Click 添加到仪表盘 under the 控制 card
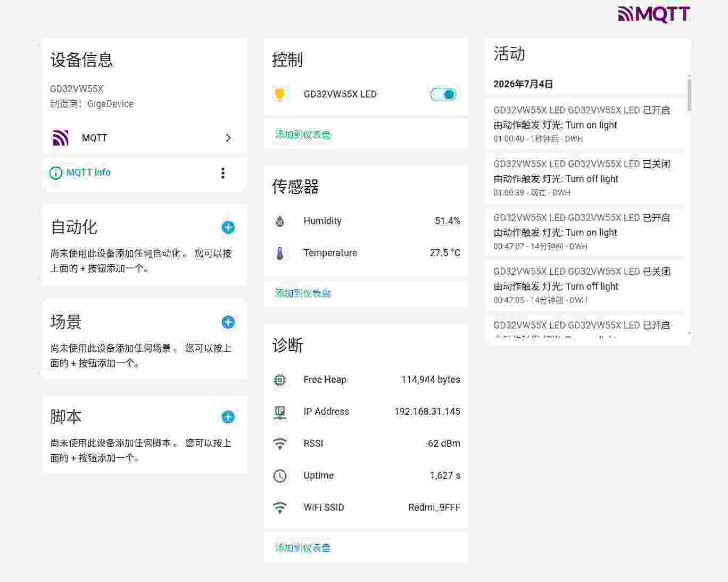Screen dimensions: 728x582 (303, 135)
